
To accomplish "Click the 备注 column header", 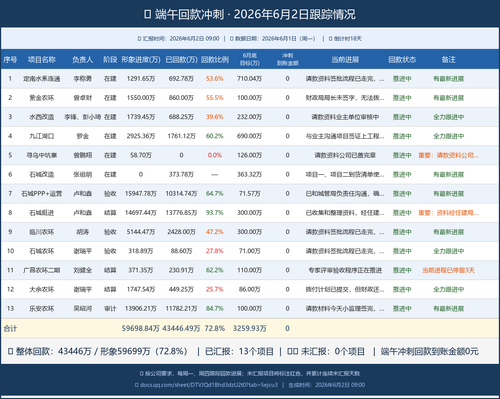I will (448, 60).
